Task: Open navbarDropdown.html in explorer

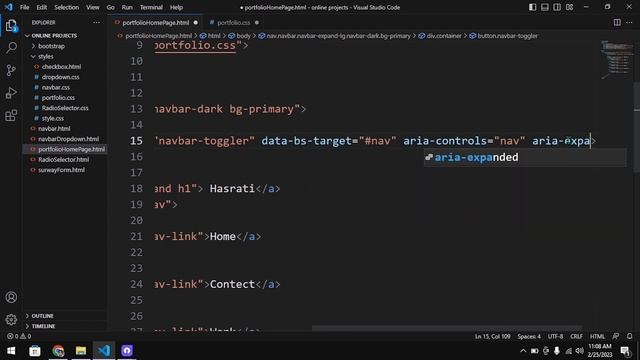Action: tap(68, 139)
